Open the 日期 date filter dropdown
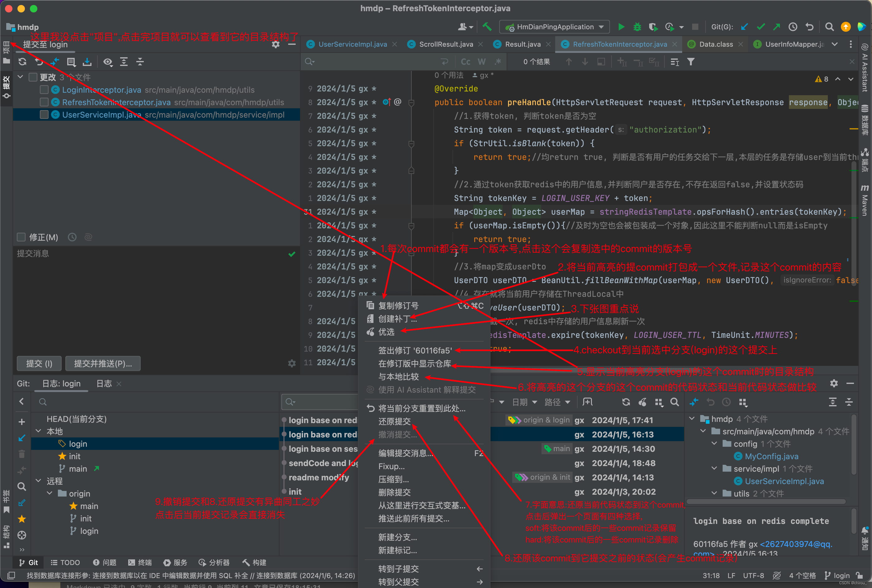Screen dimensions: 872x588 (524, 402)
